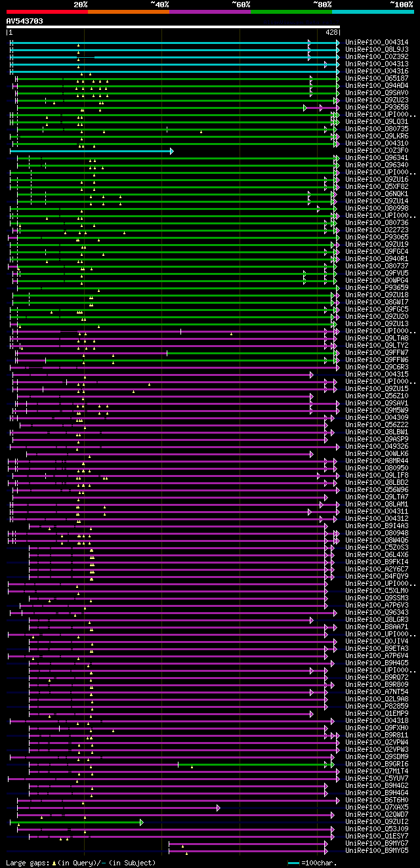420x868 pixels.
Task: Click the UniRef100_Q8W4Q6 hit name
Action: click(x=377, y=541)
